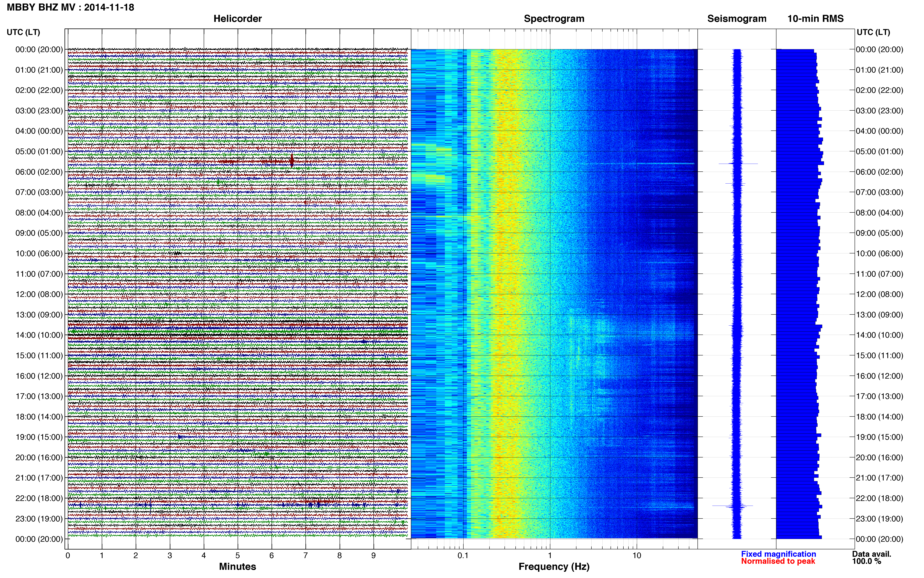Image resolution: width=924 pixels, height=578 pixels.
Task: Click the seismogram spike near 22:20
Action: (733, 506)
